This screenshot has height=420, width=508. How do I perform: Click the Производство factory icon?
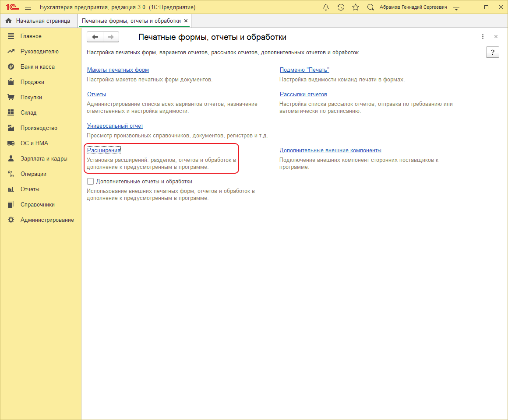coord(11,128)
